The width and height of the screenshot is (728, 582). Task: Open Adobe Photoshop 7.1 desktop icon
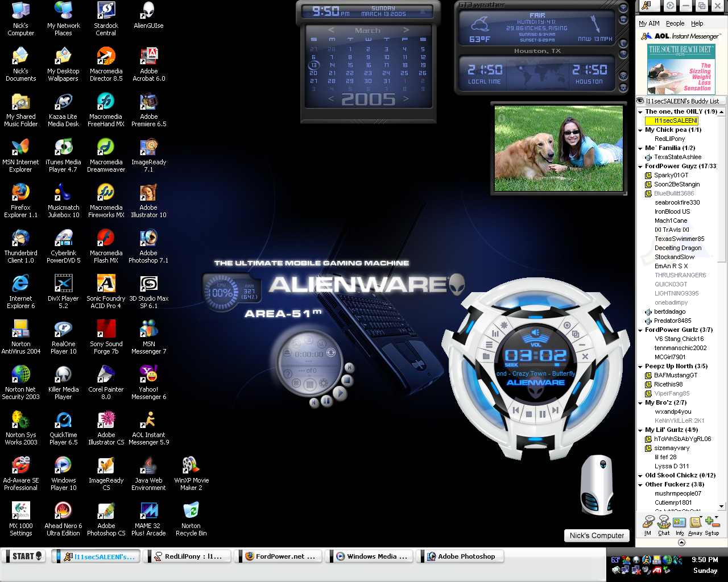coord(148,246)
